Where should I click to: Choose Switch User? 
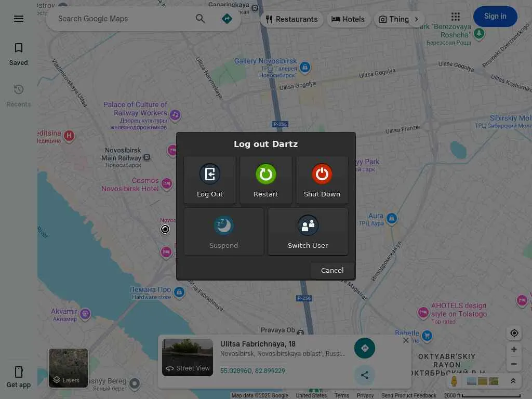pyautogui.click(x=308, y=232)
